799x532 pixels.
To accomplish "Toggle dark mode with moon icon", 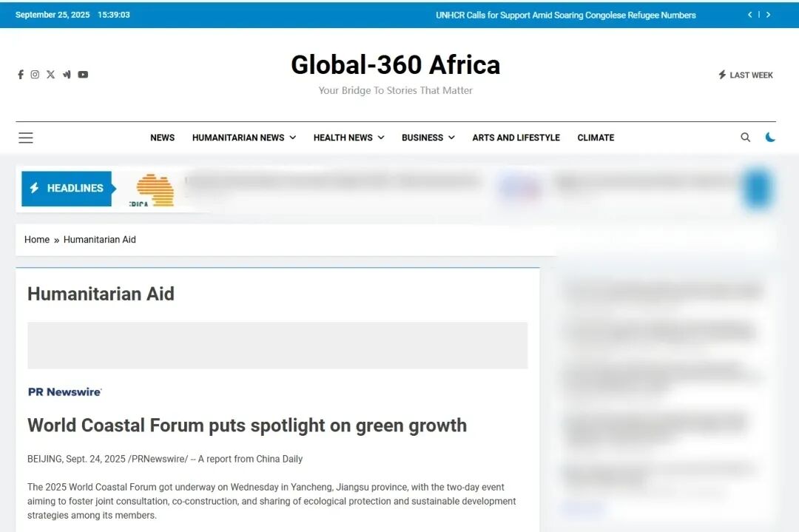I will [770, 138].
